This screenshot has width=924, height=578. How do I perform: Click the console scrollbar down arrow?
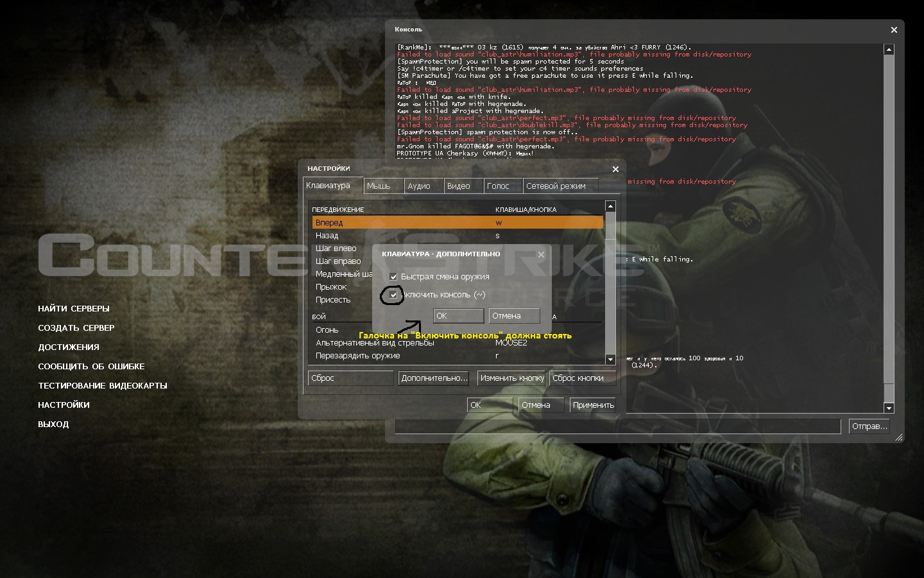[x=889, y=408]
